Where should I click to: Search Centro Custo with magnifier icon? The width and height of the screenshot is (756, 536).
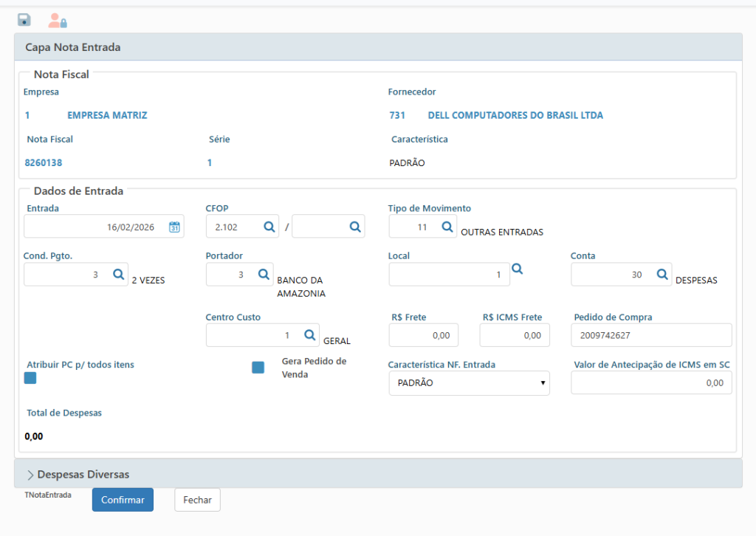point(309,335)
